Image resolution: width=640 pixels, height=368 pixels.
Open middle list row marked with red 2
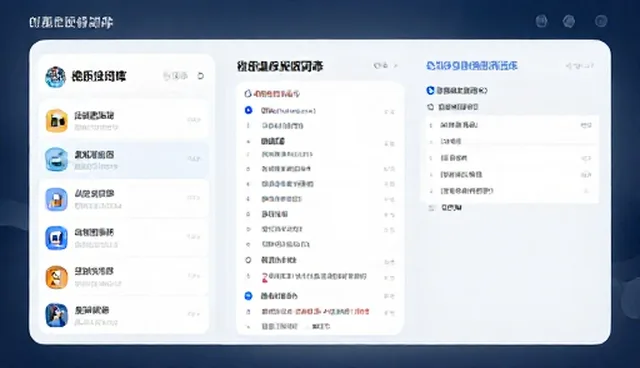319,277
